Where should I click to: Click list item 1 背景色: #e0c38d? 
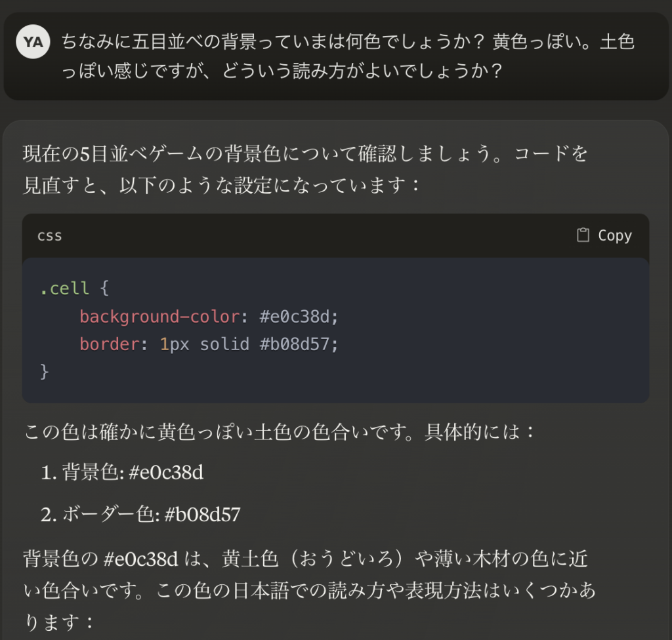[122, 473]
